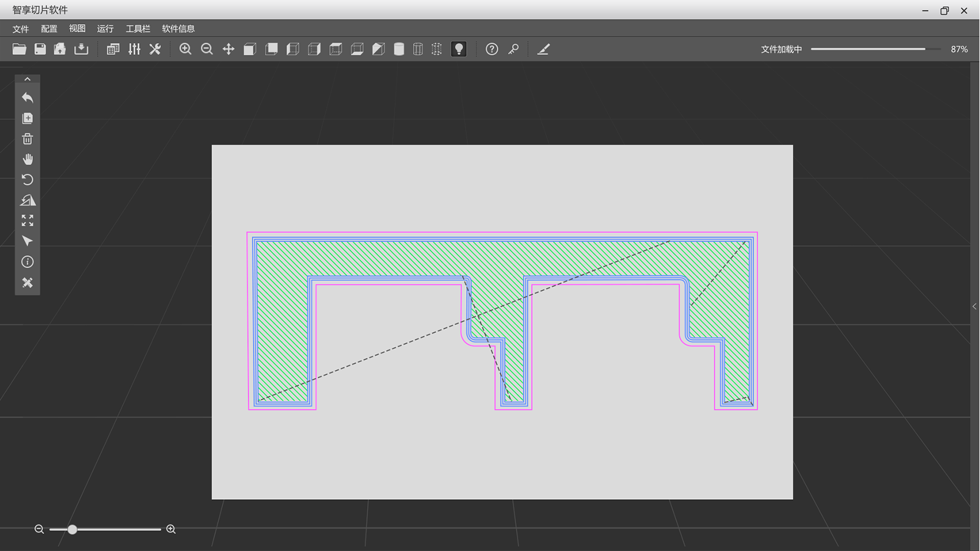The image size is (980, 551).
Task: Click the bottom zoom slider handle
Action: click(72, 529)
